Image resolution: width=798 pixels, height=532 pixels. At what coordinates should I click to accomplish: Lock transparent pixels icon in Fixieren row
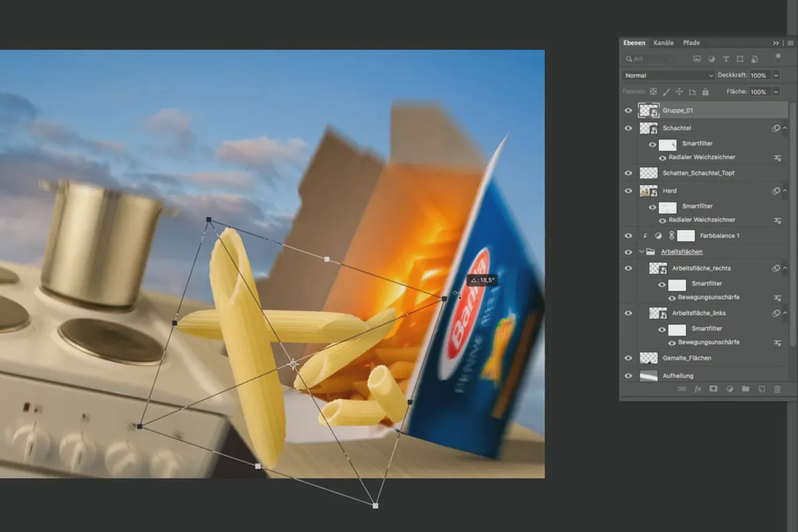(x=653, y=92)
